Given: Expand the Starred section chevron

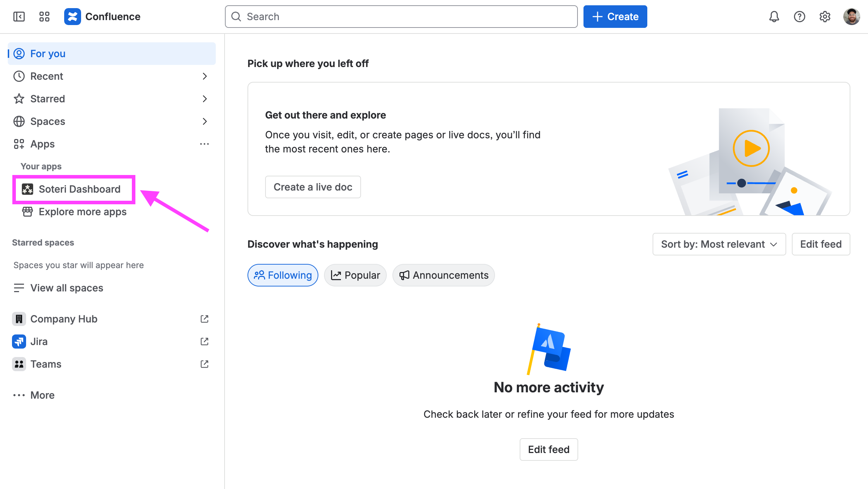Looking at the screenshot, I should [204, 99].
